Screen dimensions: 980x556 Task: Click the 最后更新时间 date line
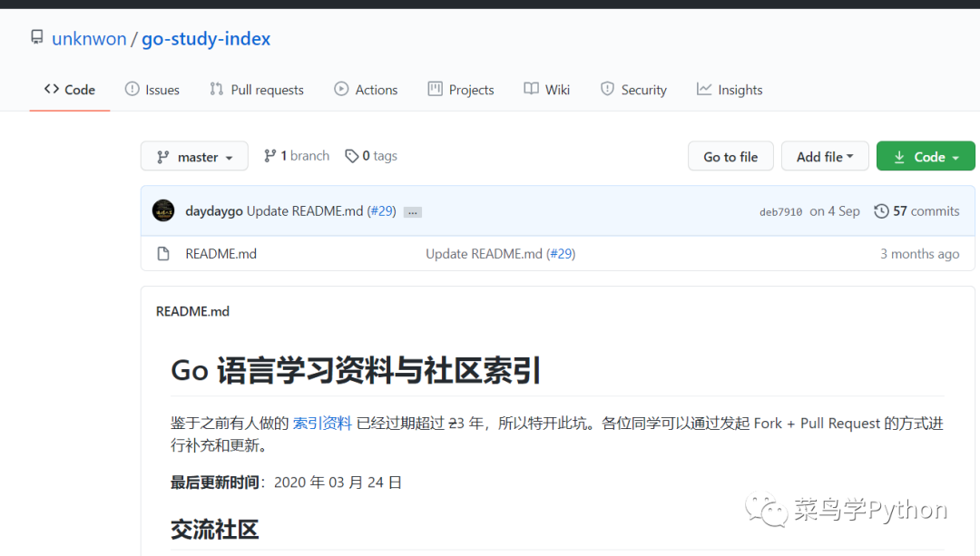286,483
